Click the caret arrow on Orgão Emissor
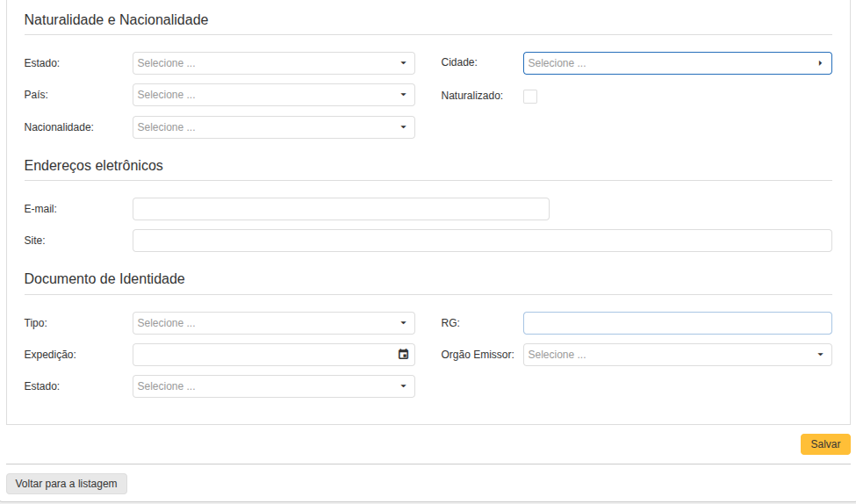The width and height of the screenshot is (856, 504). pos(820,355)
